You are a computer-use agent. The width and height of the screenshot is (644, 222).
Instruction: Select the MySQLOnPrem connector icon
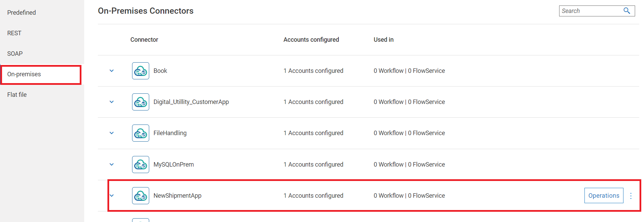coord(140,164)
